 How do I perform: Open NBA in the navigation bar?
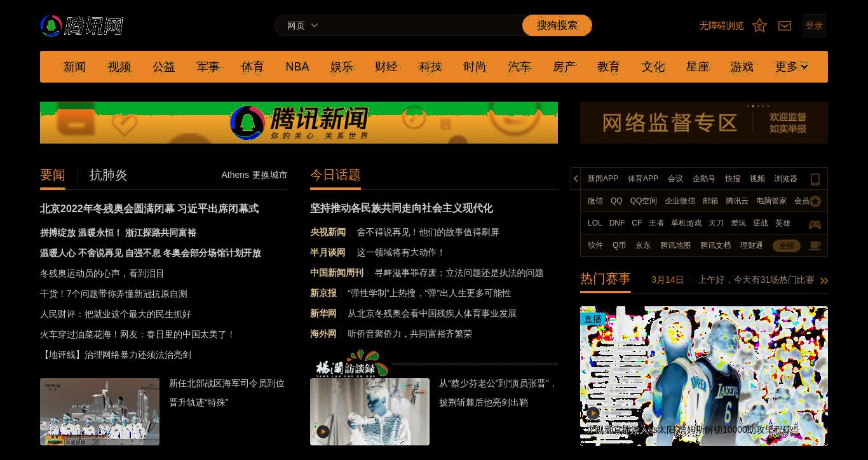297,67
